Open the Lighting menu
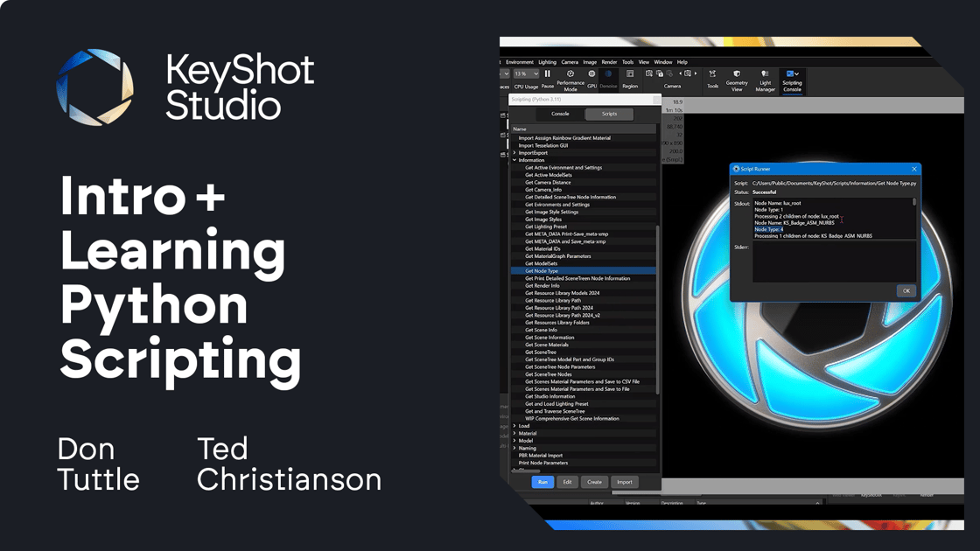The image size is (980, 551). point(547,62)
